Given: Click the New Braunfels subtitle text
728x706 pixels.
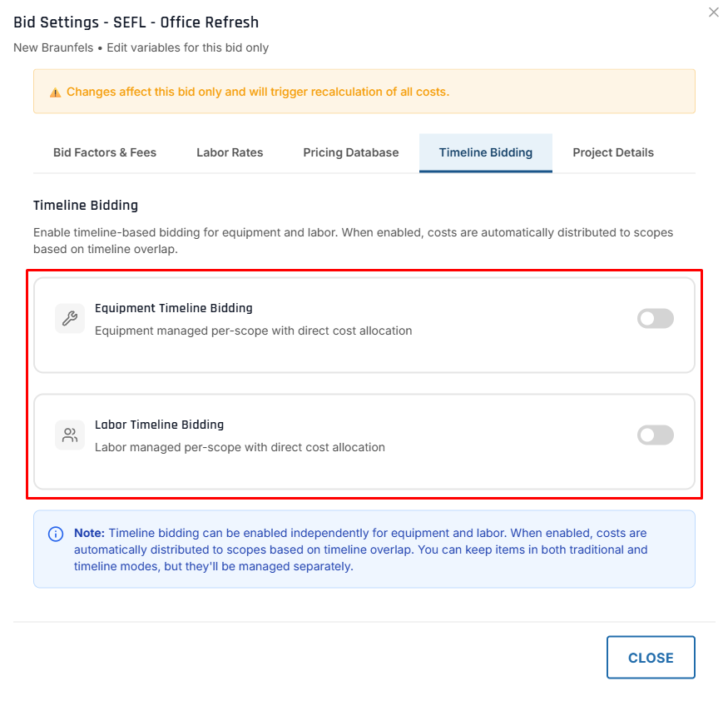Looking at the screenshot, I should pos(141,47).
